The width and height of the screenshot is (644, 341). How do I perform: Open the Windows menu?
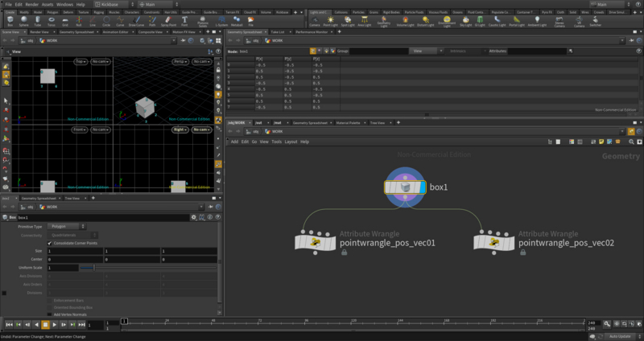[x=64, y=5]
